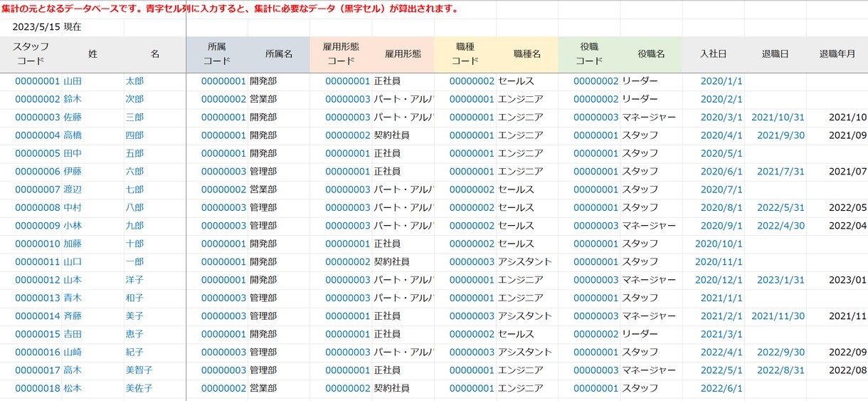Click the hire date 2020/10/1
This screenshot has width=868, height=401.
719,244
